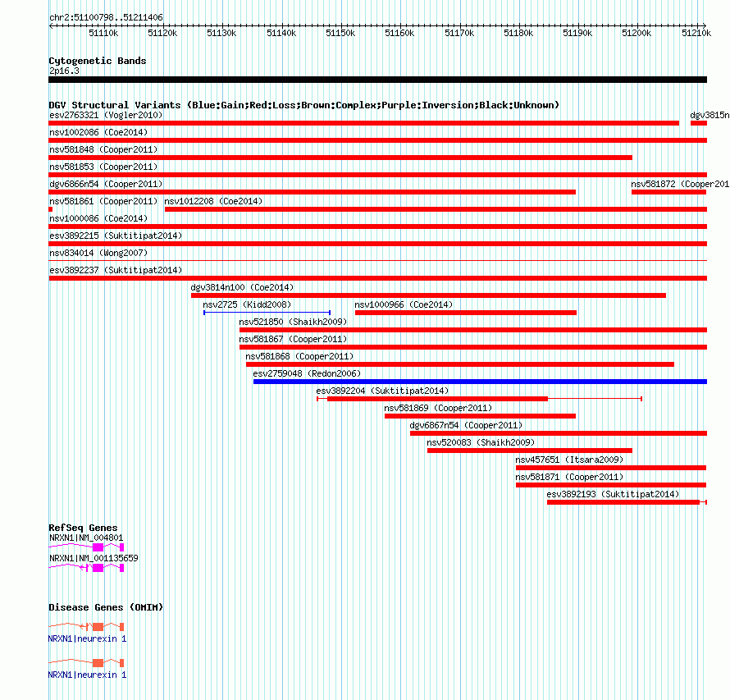730x700 pixels.
Task: Click the 51200k ruler position
Action: 636,33
